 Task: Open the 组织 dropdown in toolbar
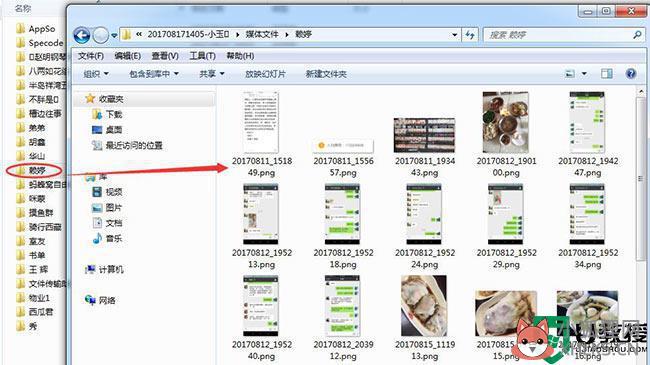coord(96,74)
